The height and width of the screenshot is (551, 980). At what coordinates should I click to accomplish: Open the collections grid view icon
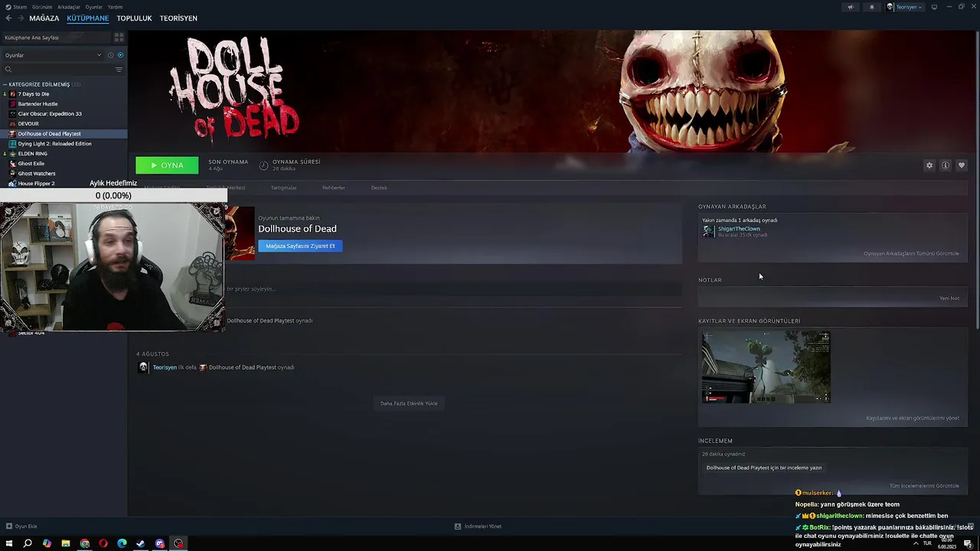tap(119, 37)
